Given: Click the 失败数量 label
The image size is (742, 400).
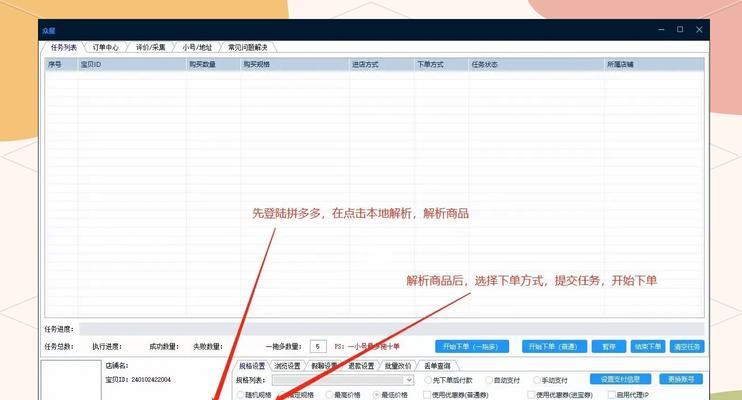Looking at the screenshot, I should (x=208, y=347).
